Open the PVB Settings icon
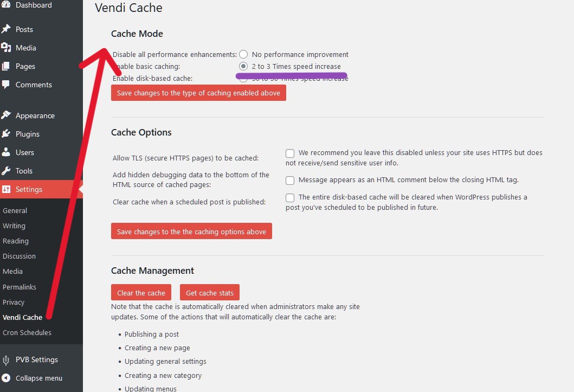574x392 pixels. pyautogui.click(x=6, y=360)
